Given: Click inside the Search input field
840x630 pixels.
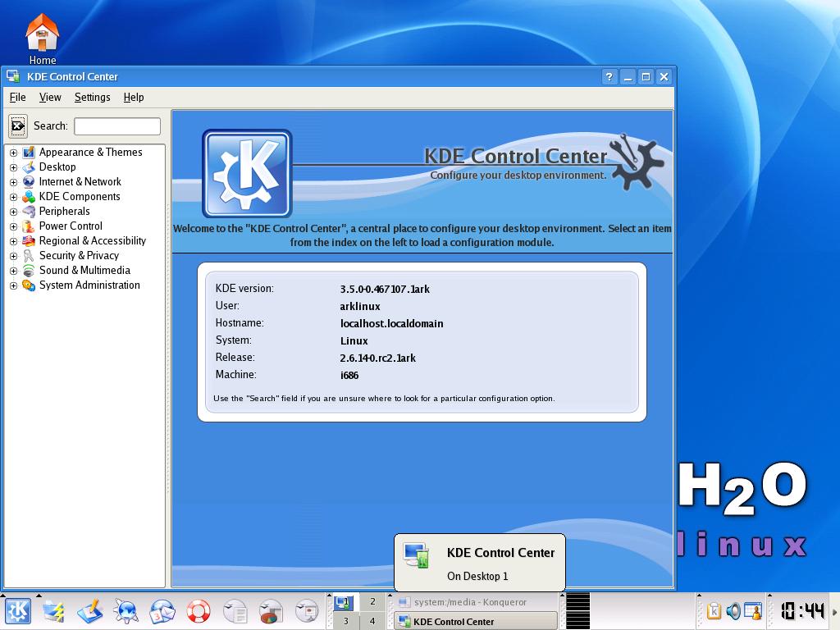Looking at the screenshot, I should coord(117,126).
